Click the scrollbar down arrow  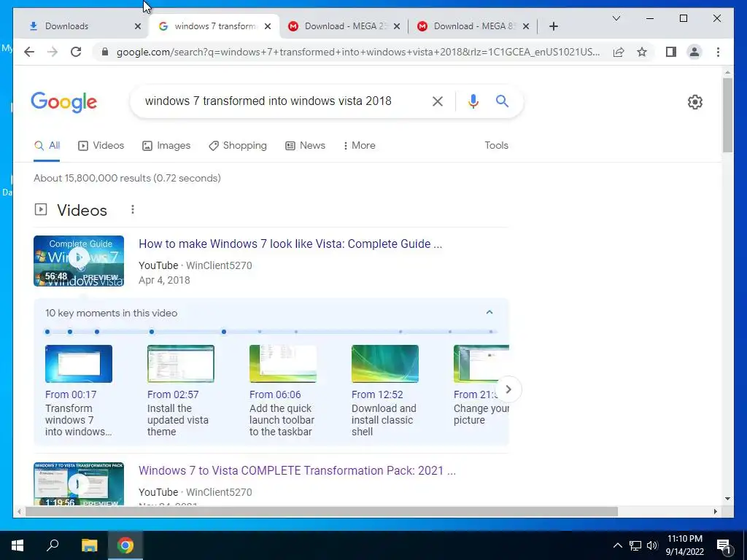(727, 499)
